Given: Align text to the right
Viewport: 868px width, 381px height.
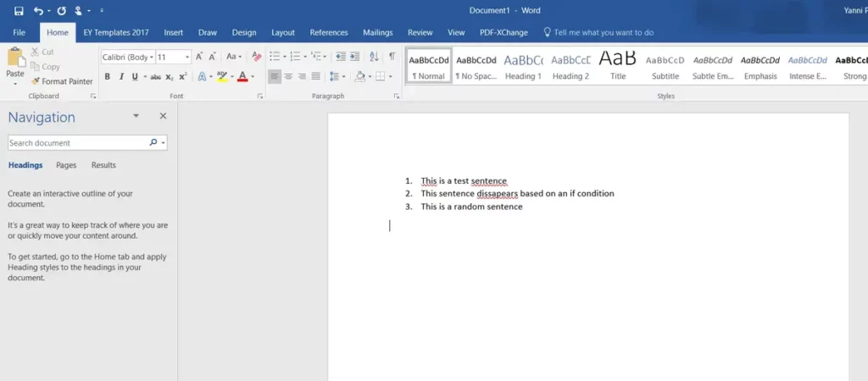Looking at the screenshot, I should point(303,77).
